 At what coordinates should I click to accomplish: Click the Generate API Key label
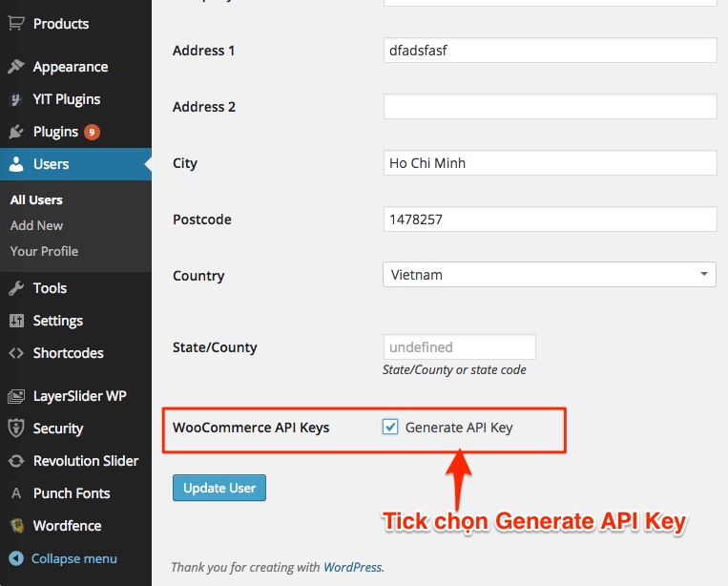click(x=459, y=428)
